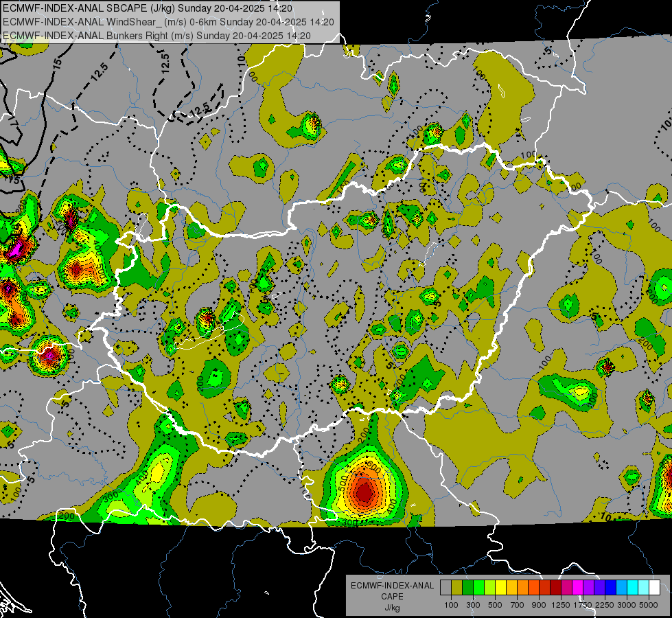Pick the pale cyan swatch left of 5000
The width and height of the screenshot is (672, 618).
coord(644,587)
